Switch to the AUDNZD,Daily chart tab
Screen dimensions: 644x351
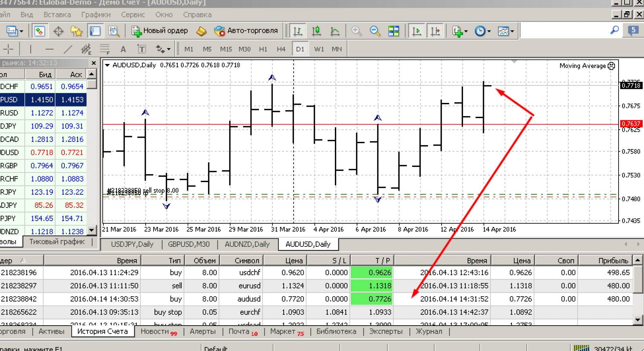(x=247, y=244)
